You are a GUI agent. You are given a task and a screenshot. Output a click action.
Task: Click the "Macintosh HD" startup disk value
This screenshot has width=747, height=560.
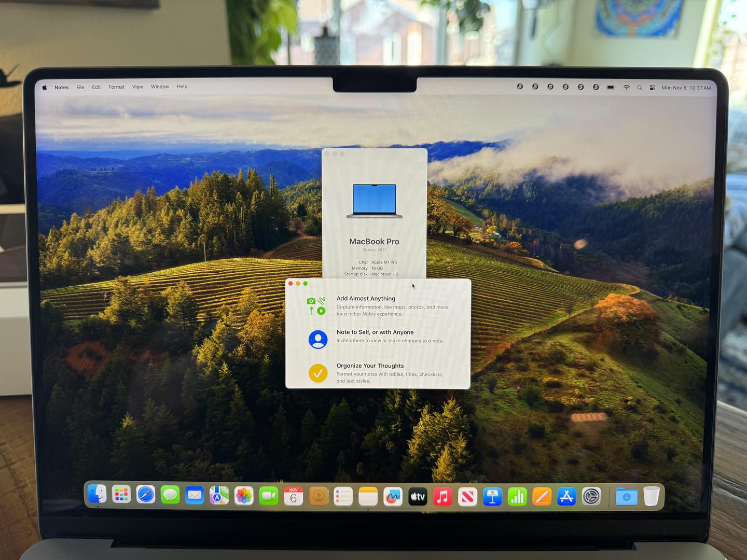tap(385, 274)
